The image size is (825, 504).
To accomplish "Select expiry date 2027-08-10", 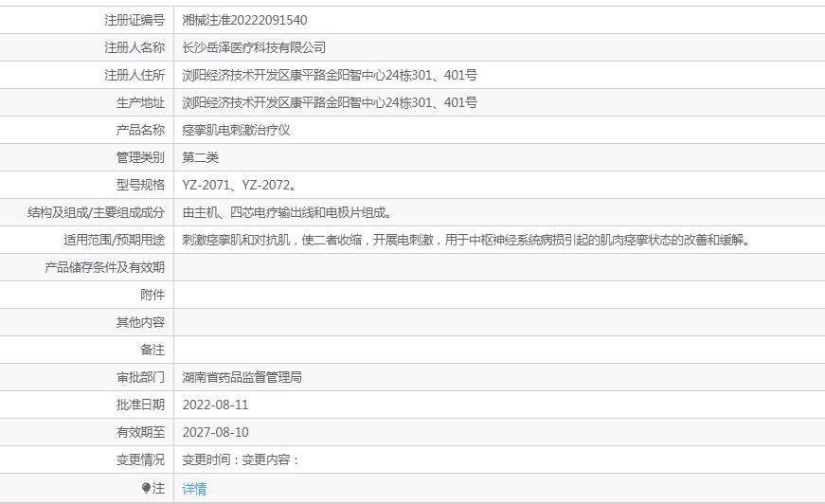I will click(215, 432).
